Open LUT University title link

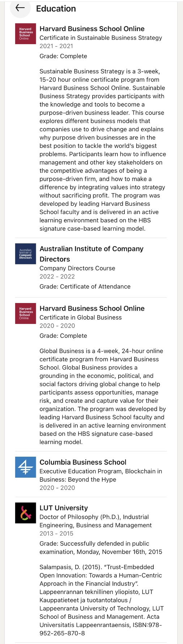pyautogui.click(x=64, y=508)
